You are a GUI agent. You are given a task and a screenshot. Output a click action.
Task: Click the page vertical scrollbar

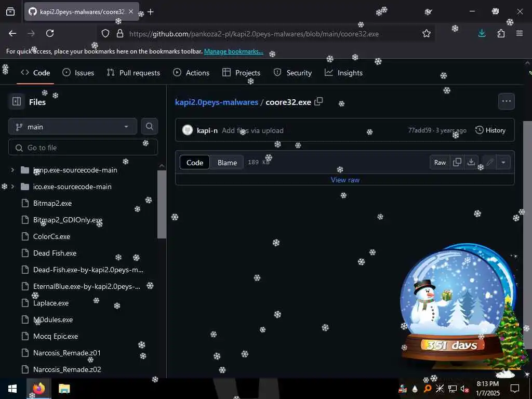point(527,234)
